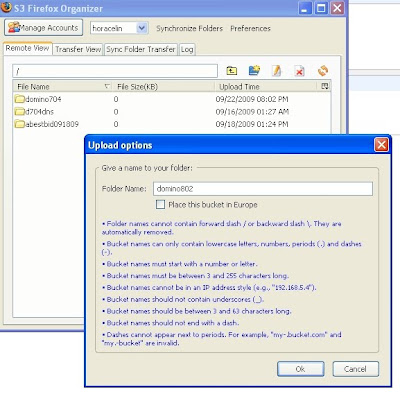Click the rule about underscores in bucket names
The image size is (400, 394).
183,299
